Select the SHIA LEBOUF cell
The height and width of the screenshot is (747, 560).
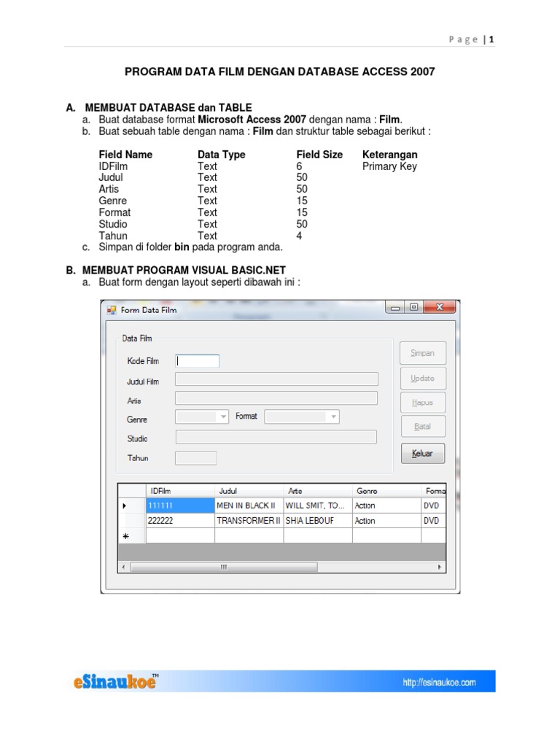coord(318,521)
